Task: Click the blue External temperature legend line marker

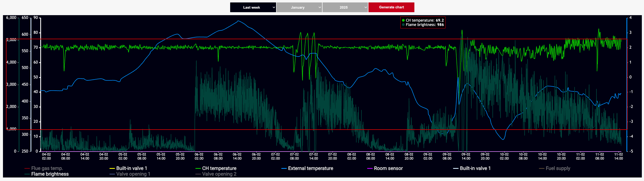Action: pyautogui.click(x=284, y=168)
